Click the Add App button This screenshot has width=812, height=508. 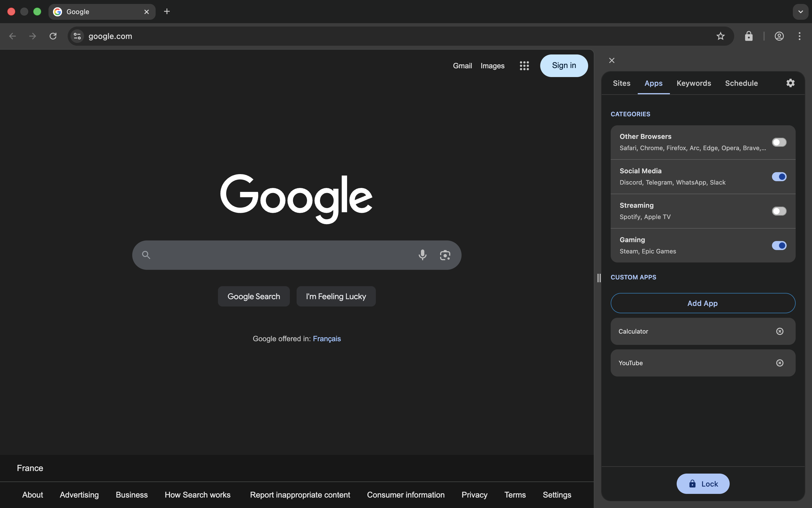click(x=703, y=303)
